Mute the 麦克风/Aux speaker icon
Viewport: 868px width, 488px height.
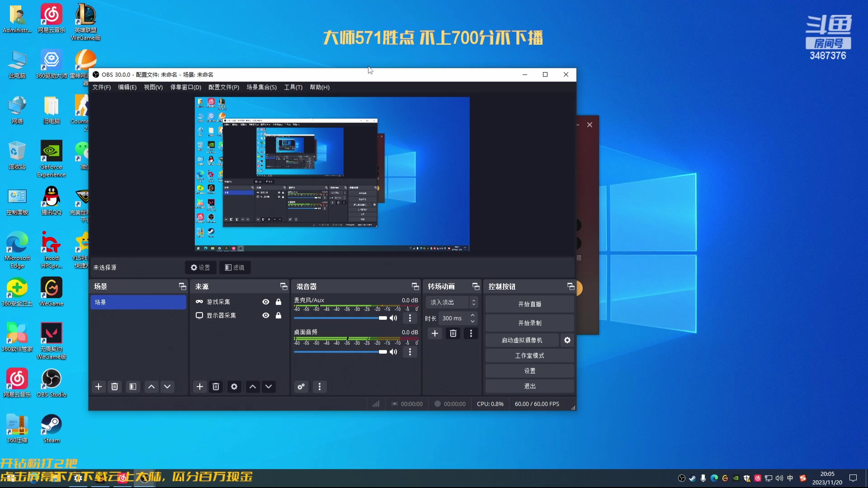click(x=393, y=318)
